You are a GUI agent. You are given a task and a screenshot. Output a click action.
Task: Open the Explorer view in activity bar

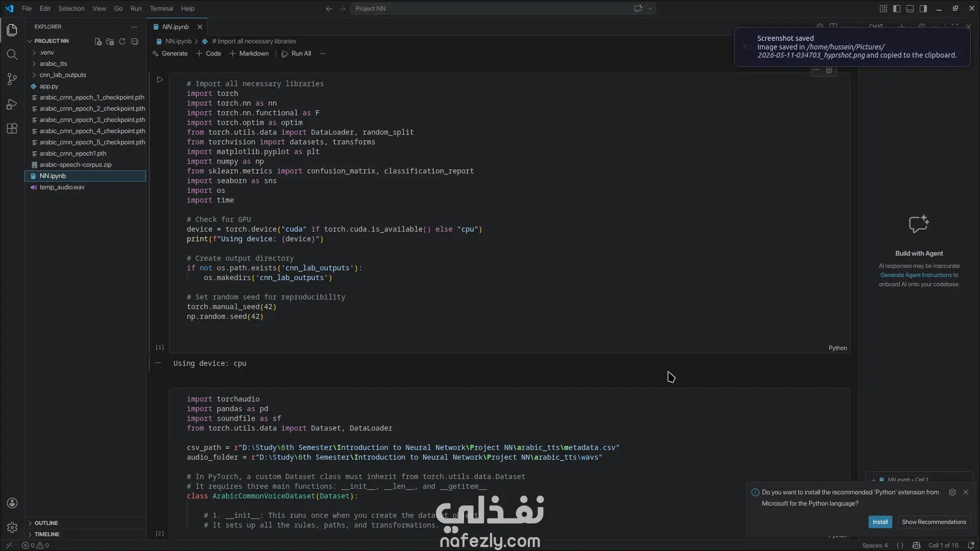pos(12,30)
